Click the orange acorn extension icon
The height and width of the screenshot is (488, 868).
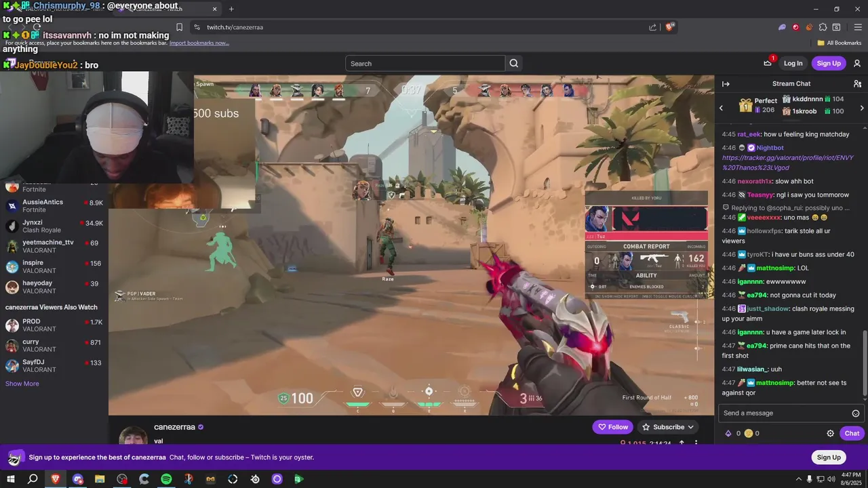coord(809,27)
